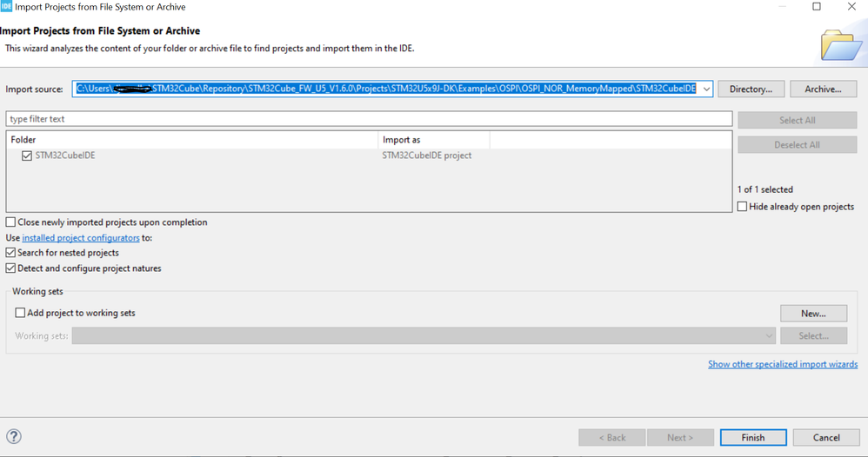Click Finish to import the project
The image size is (868, 457).
753,437
